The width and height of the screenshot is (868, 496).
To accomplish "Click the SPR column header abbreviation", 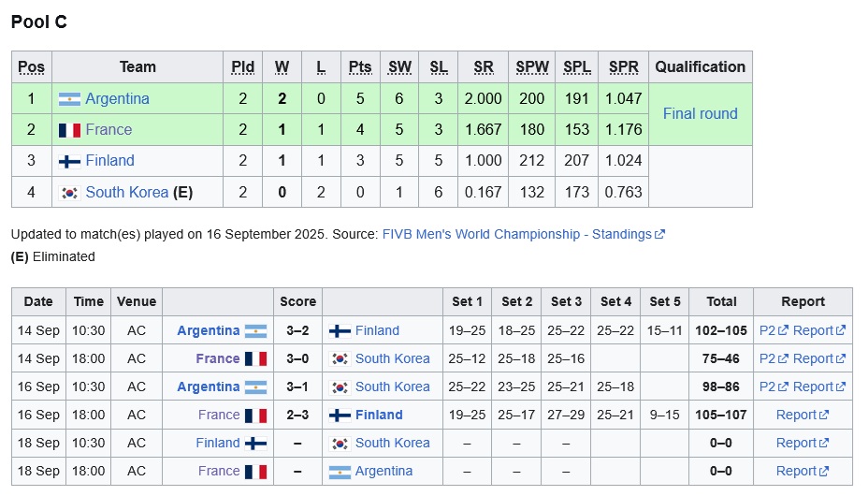I will point(623,67).
